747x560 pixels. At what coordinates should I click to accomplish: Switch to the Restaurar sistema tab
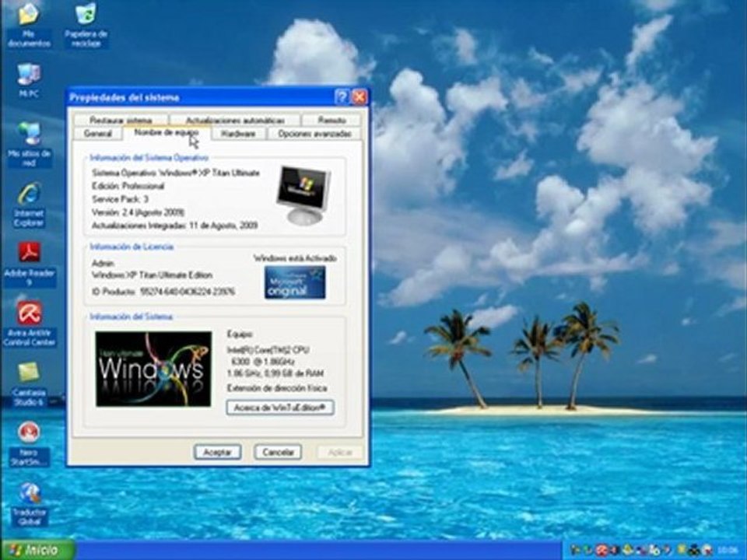pyautogui.click(x=121, y=120)
